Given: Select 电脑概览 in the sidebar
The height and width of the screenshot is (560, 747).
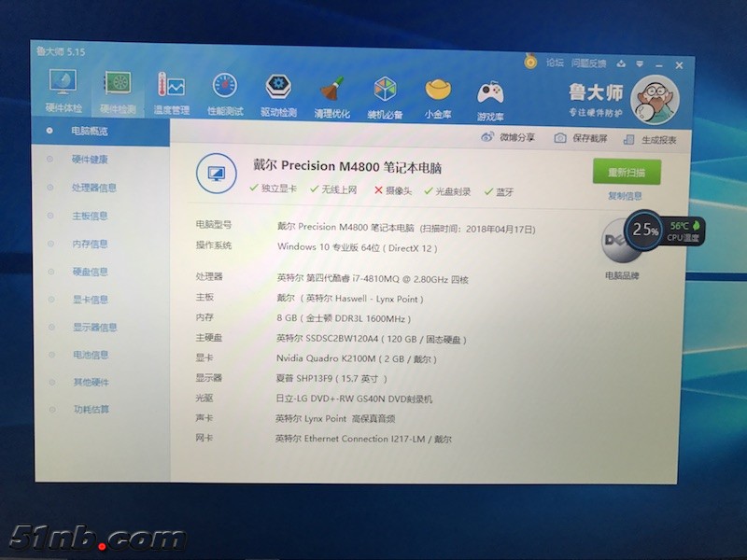Looking at the screenshot, I should [90, 132].
